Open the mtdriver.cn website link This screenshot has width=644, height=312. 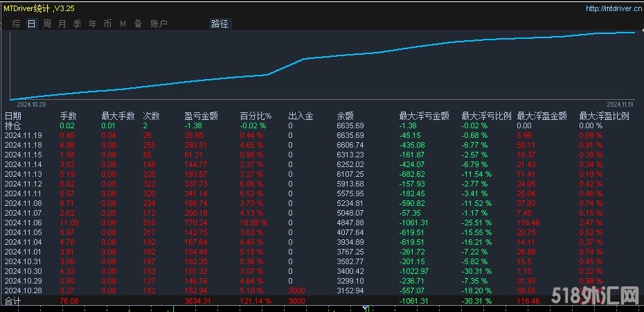pos(611,8)
